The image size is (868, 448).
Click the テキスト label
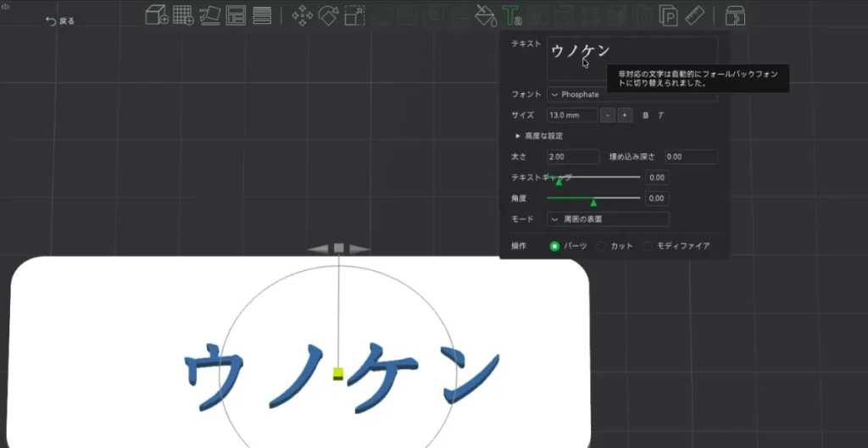(x=526, y=44)
